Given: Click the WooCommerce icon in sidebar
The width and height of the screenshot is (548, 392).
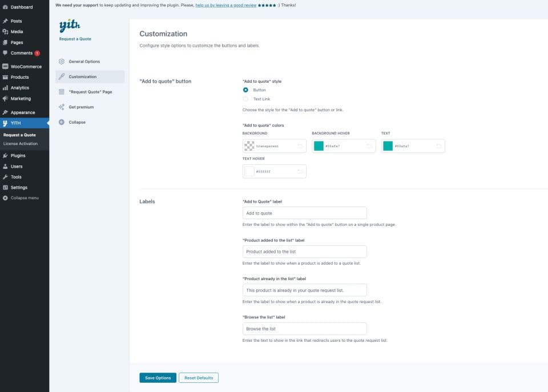Looking at the screenshot, I should 5,66.
